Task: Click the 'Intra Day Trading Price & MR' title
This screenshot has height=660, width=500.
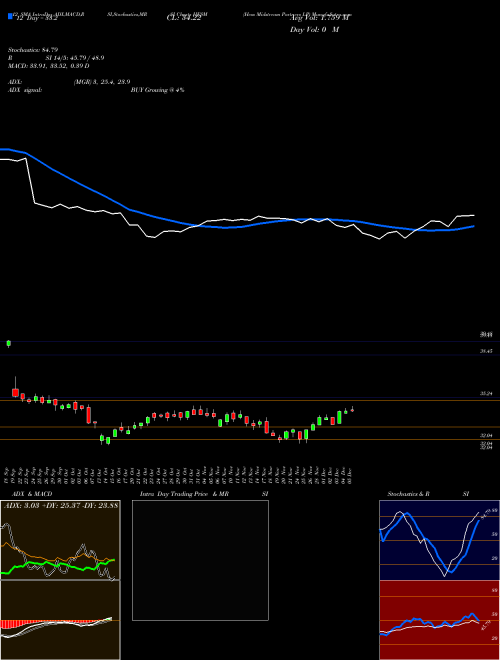Action: pyautogui.click(x=184, y=494)
